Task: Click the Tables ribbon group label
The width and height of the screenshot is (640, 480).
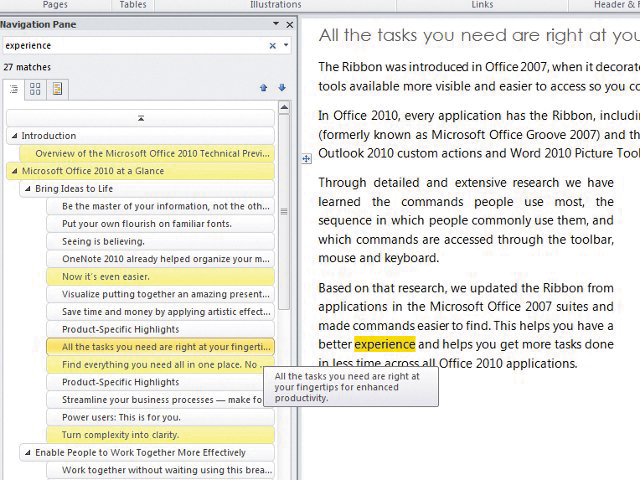Action: coord(133,4)
